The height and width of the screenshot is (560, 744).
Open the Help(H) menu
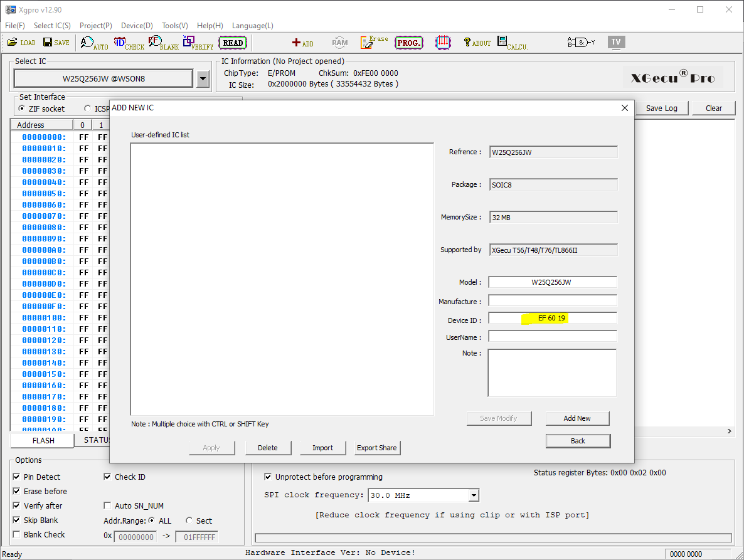point(210,26)
